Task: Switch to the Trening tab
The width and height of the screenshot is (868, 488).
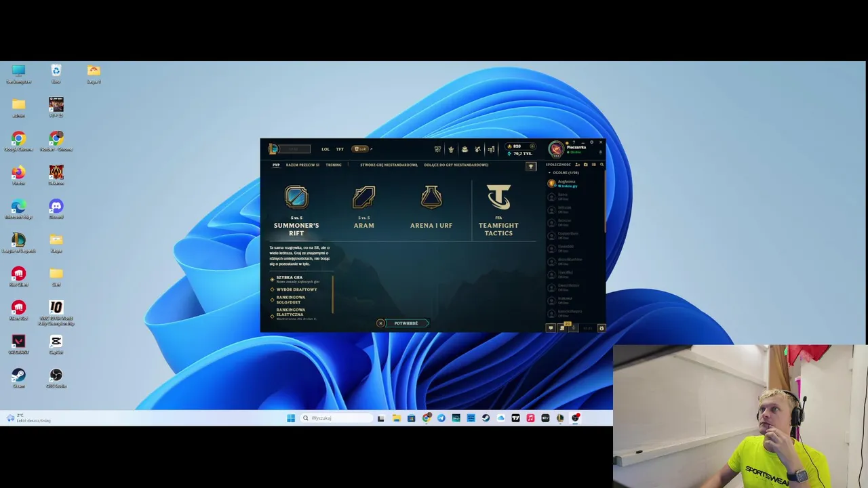Action: [334, 165]
